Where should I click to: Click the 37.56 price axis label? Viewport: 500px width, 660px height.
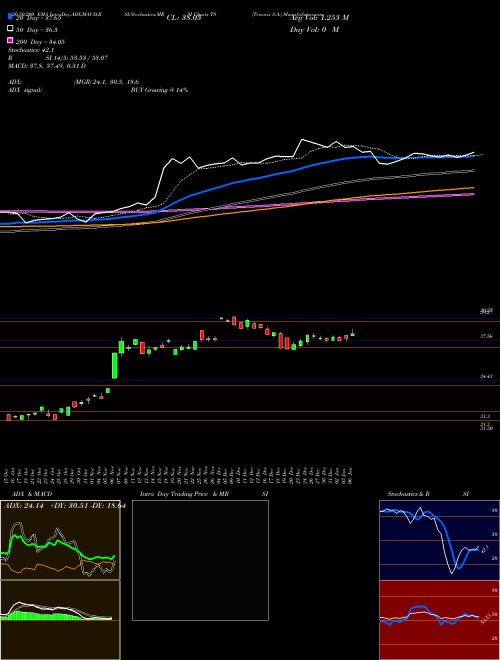click(x=486, y=336)
